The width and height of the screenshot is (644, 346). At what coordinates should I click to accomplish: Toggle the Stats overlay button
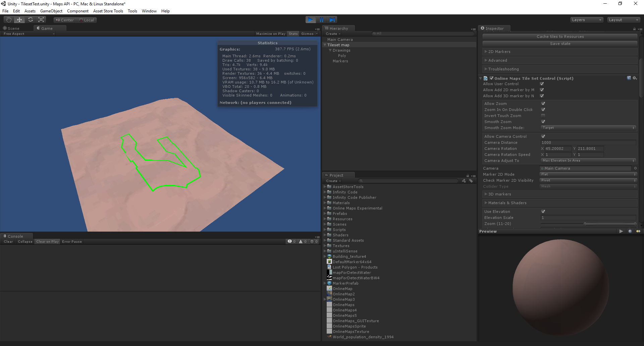[293, 34]
